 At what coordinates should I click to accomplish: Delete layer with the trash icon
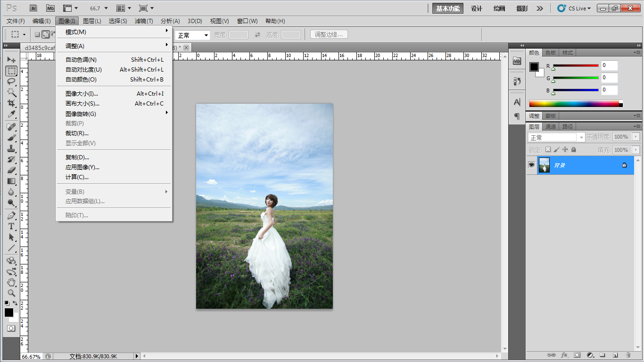pyautogui.click(x=628, y=355)
